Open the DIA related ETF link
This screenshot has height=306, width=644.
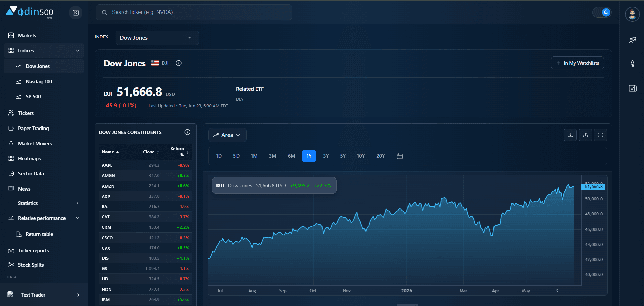[x=239, y=99]
